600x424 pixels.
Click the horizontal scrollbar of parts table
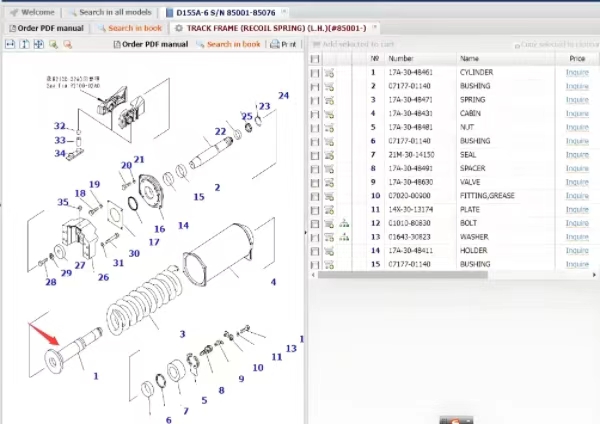click(x=403, y=275)
